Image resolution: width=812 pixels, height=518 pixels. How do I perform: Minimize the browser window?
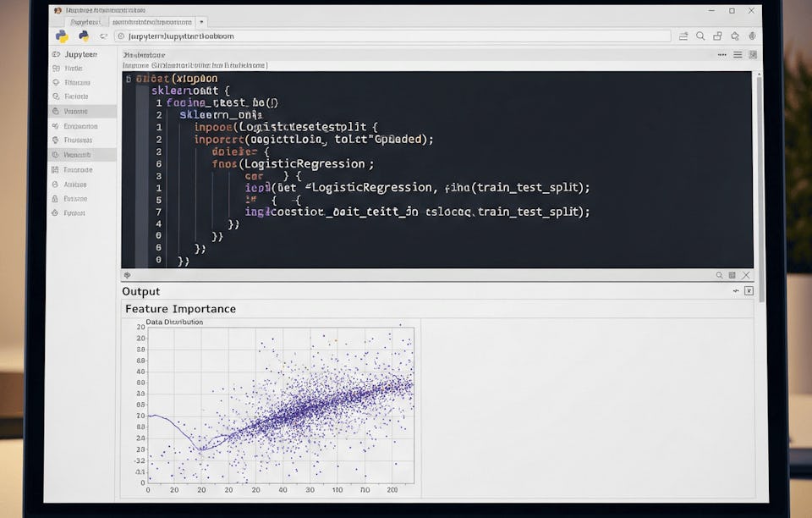point(711,10)
